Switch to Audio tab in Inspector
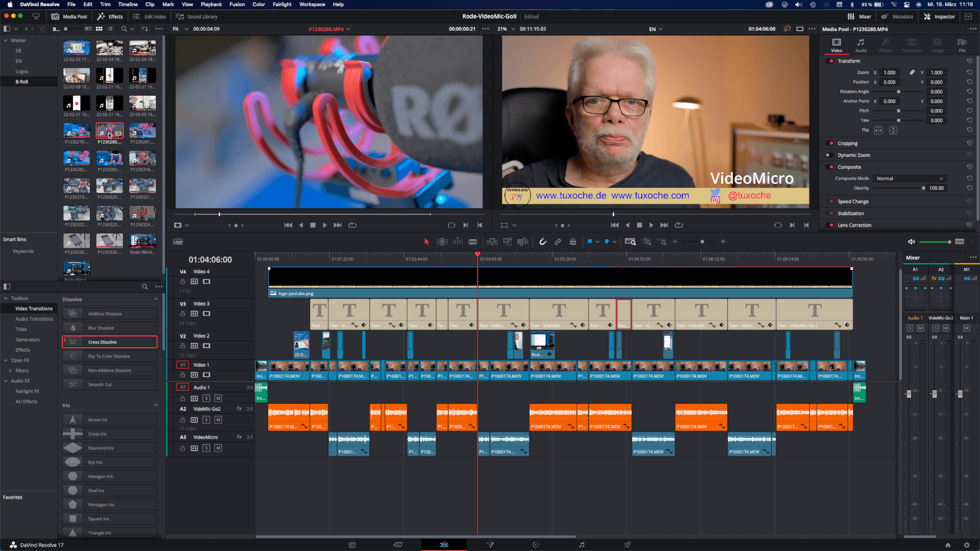Viewport: 980px width, 551px height. pyautogui.click(x=861, y=45)
